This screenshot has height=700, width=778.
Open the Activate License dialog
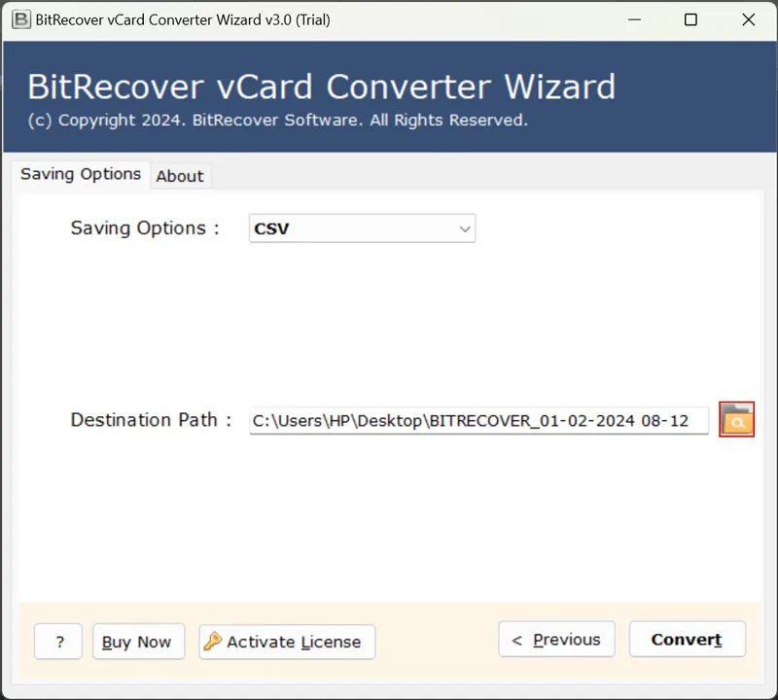pyautogui.click(x=287, y=642)
